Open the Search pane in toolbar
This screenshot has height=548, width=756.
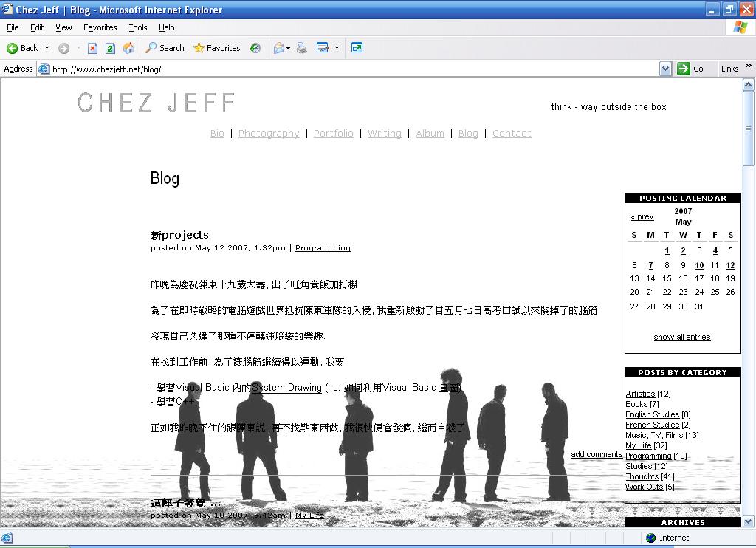pyautogui.click(x=165, y=48)
